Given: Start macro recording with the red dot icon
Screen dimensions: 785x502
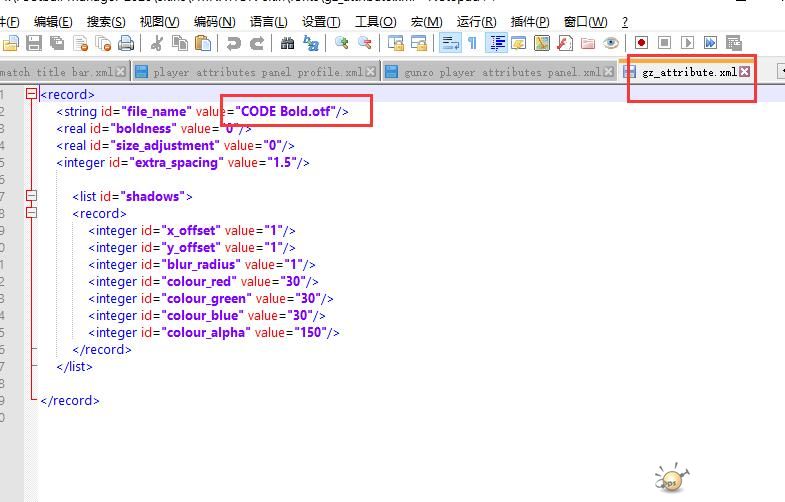Looking at the screenshot, I should point(641,43).
